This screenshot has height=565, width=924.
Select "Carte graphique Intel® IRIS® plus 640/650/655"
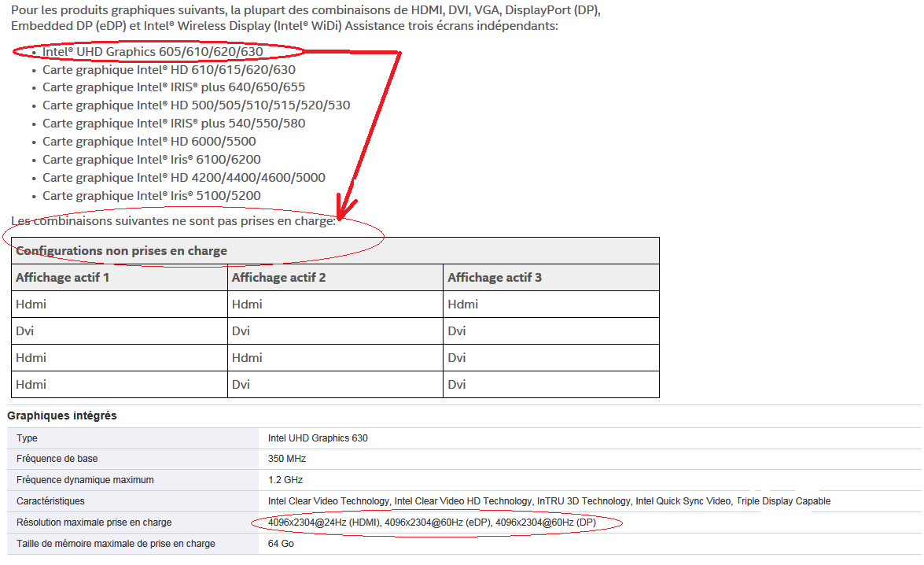(174, 87)
